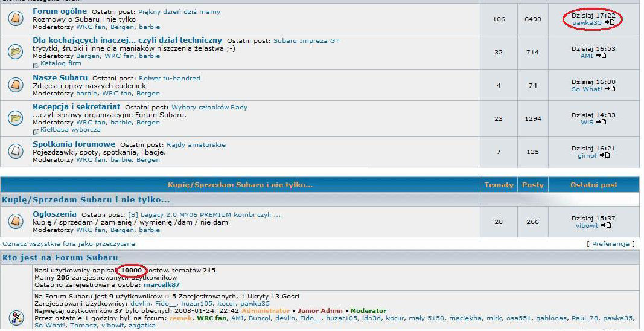
Task: Click the latest post icon next to vibowit
Action: pos(605,225)
